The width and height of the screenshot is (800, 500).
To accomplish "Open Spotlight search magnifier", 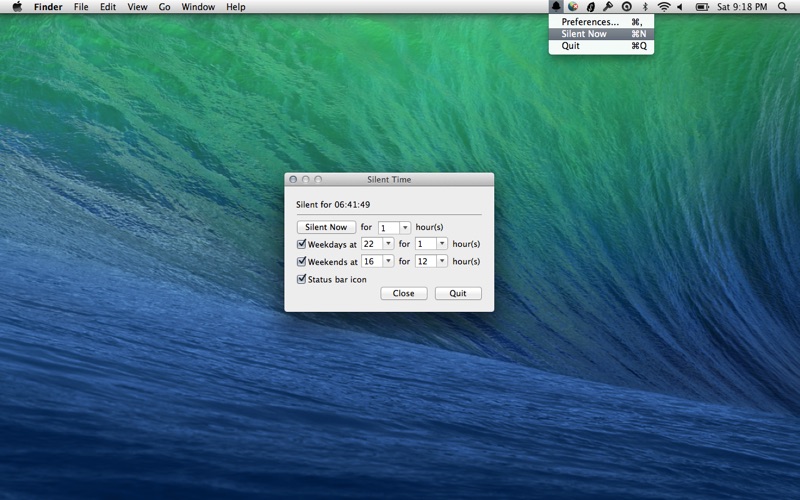I will pyautogui.click(x=782, y=7).
